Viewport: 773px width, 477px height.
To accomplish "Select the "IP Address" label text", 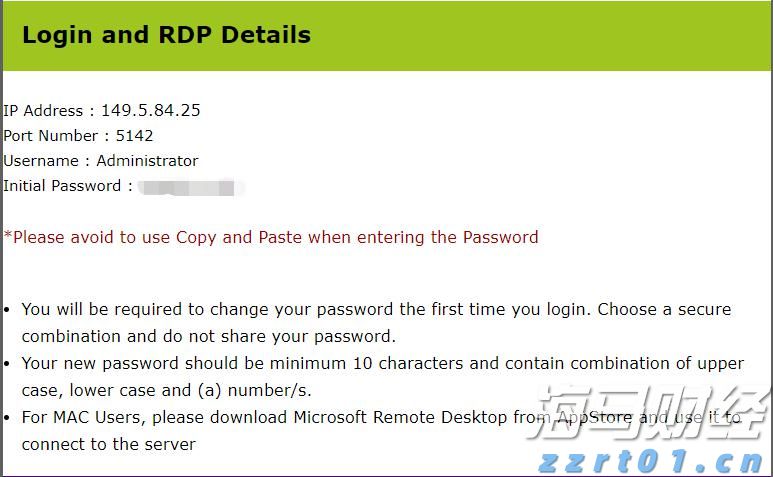I will pyautogui.click(x=44, y=110).
